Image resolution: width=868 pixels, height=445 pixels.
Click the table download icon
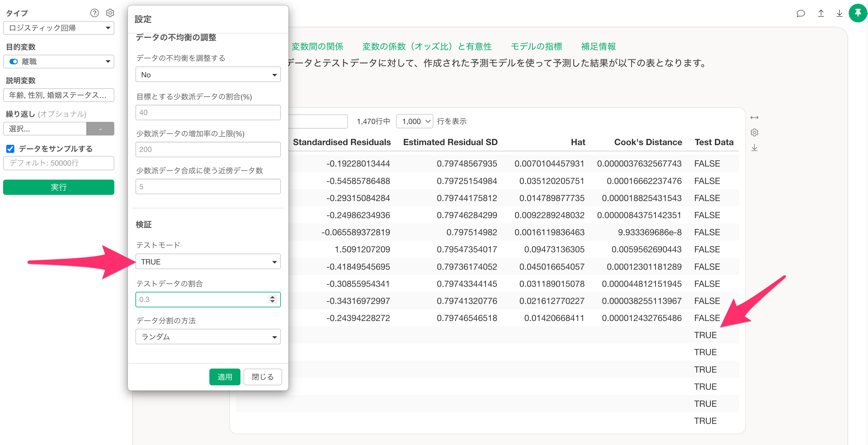[x=754, y=148]
